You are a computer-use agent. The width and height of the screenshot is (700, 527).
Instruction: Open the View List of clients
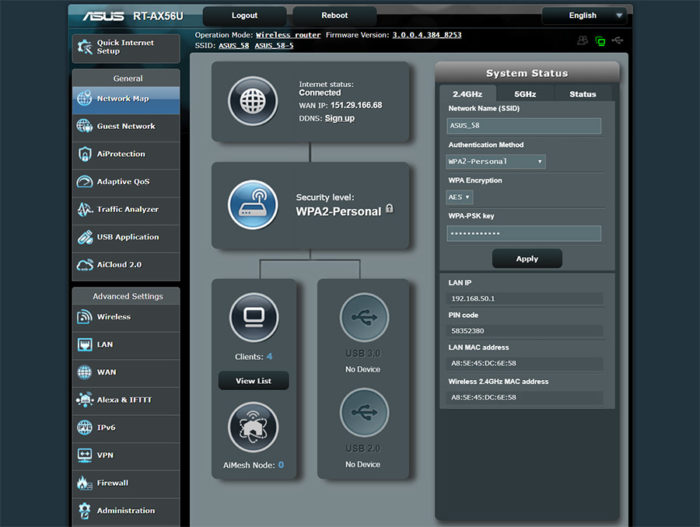pyautogui.click(x=253, y=381)
